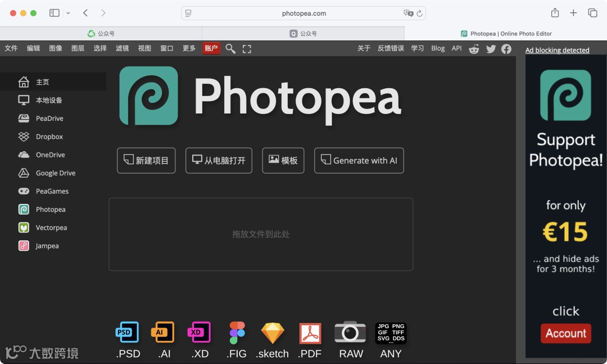Open a new Safari tab
Screen dimensions: 607x364
[573, 13]
